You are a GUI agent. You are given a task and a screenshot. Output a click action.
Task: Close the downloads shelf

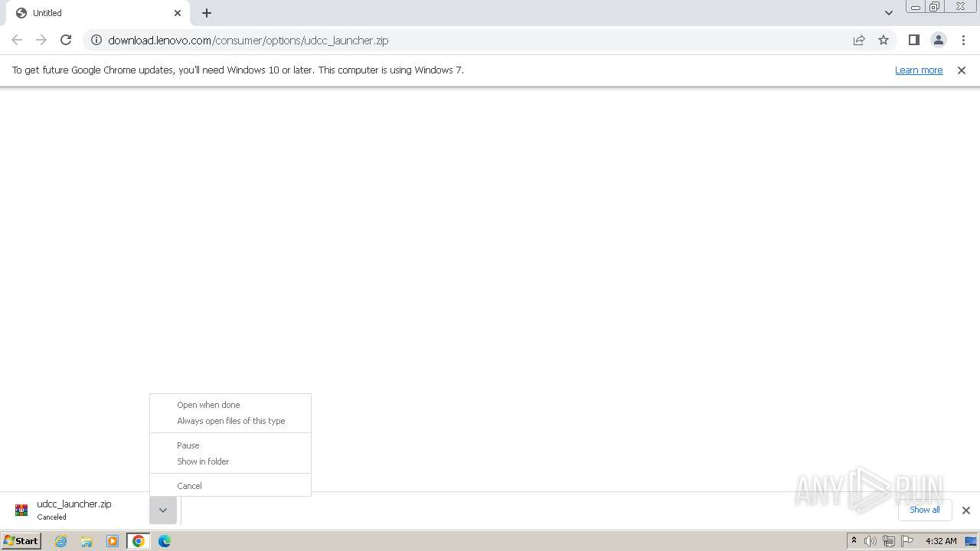pos(966,510)
